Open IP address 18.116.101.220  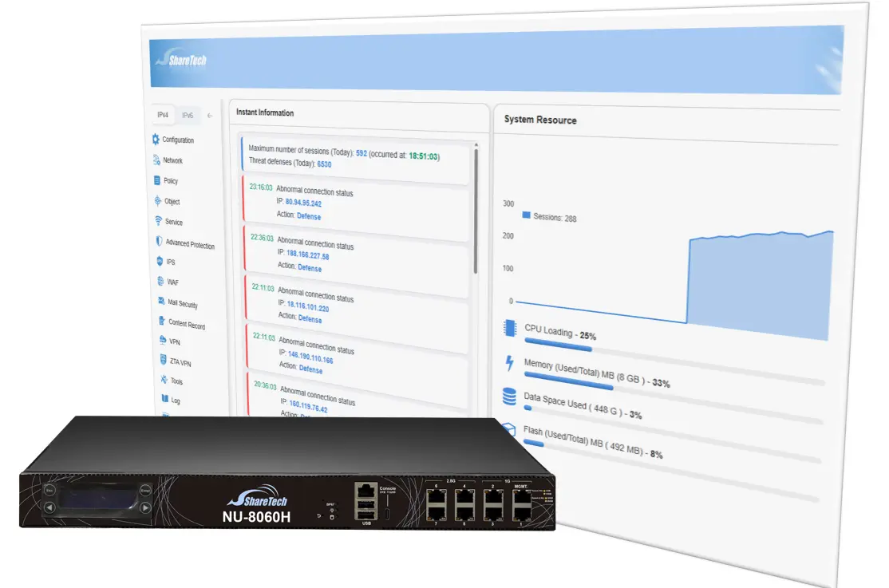point(308,306)
